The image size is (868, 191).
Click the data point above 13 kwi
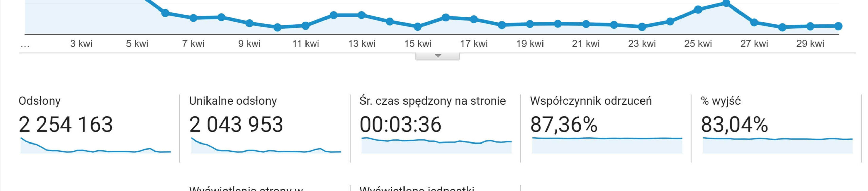(x=362, y=15)
